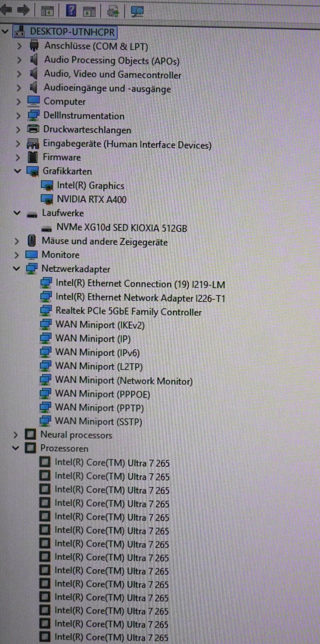Click the port icon beside Anschlüsse (COM & LPT)

(x=34, y=46)
